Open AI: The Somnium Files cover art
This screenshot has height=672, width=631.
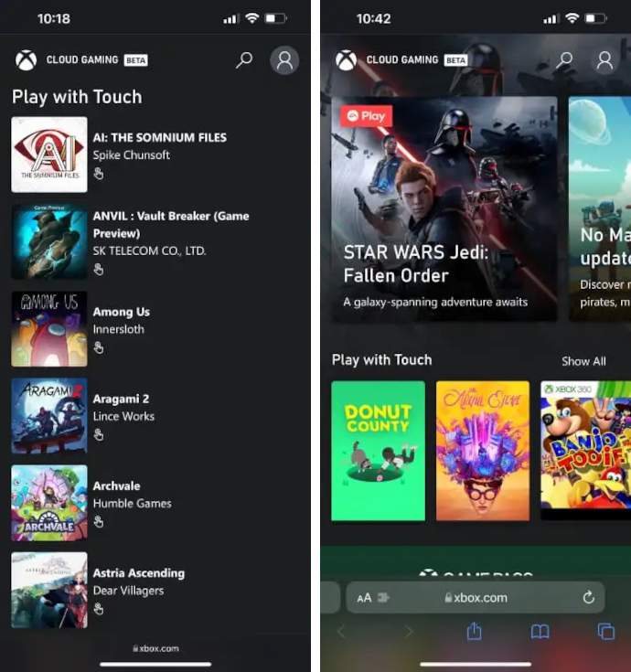point(49,155)
